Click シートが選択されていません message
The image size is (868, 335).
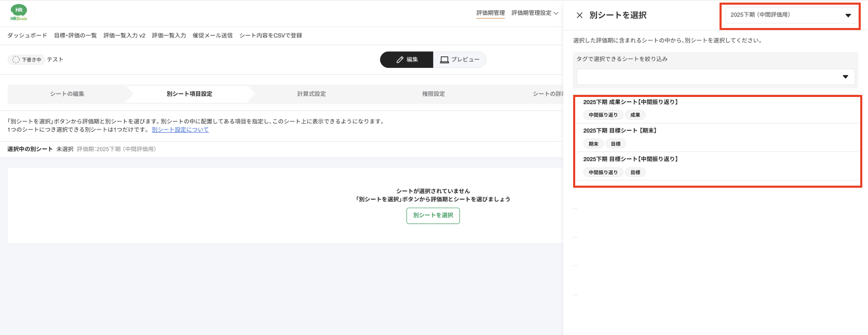[x=433, y=191]
